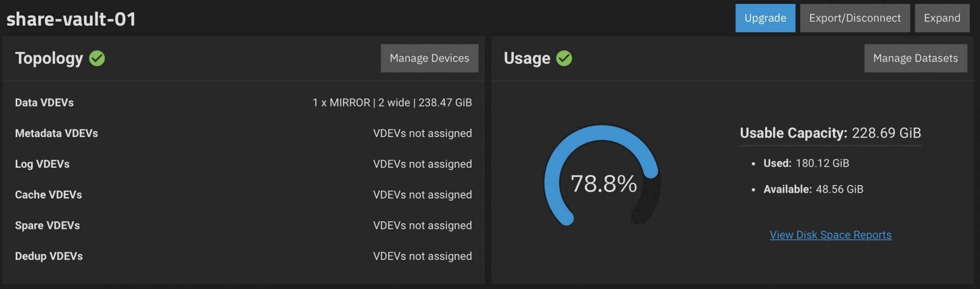The height and width of the screenshot is (289, 980).
Task: Click the Log VDEVs row label
Action: [x=42, y=164]
